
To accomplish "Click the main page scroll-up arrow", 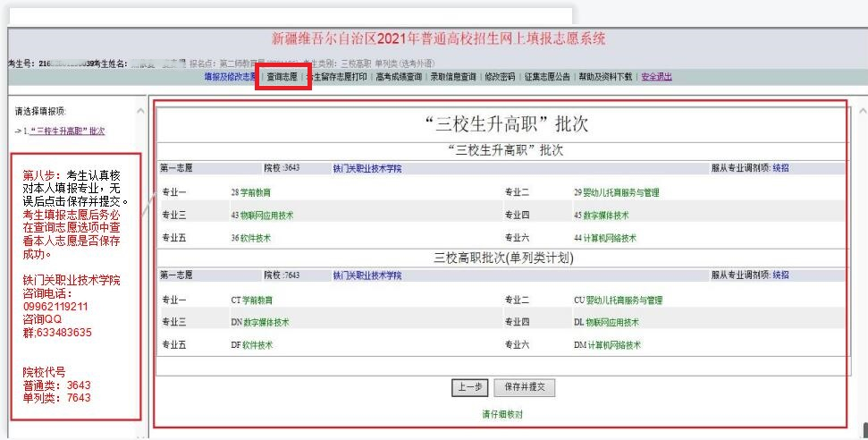I will [x=862, y=110].
